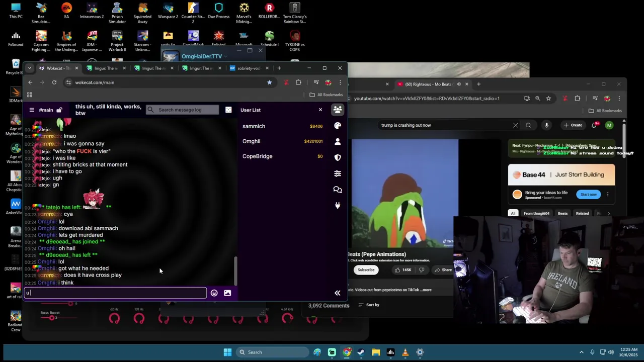644x362 pixels.
Task: Click the dice icon beside the search box
Action: tap(228, 110)
